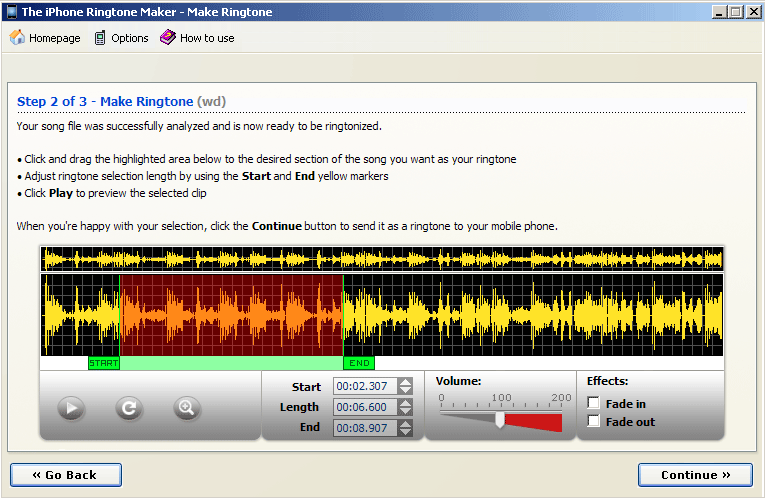The width and height of the screenshot is (765, 498).
Task: Increase the End time with up arrow
Action: click(x=405, y=424)
